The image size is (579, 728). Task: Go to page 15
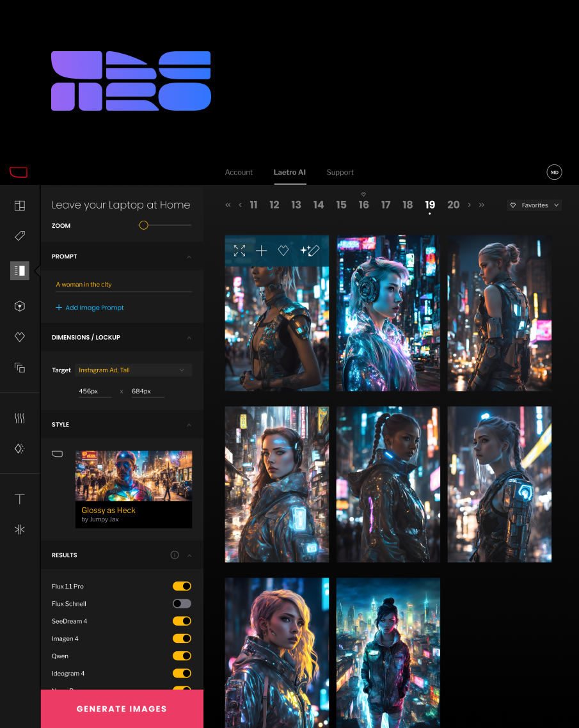point(341,205)
